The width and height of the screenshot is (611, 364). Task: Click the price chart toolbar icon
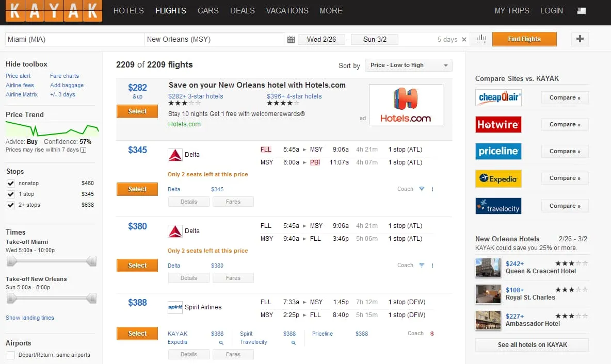481,39
